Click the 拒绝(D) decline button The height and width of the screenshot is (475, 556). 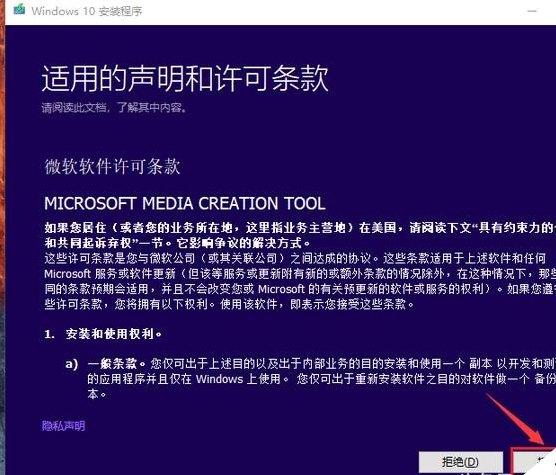click(460, 462)
